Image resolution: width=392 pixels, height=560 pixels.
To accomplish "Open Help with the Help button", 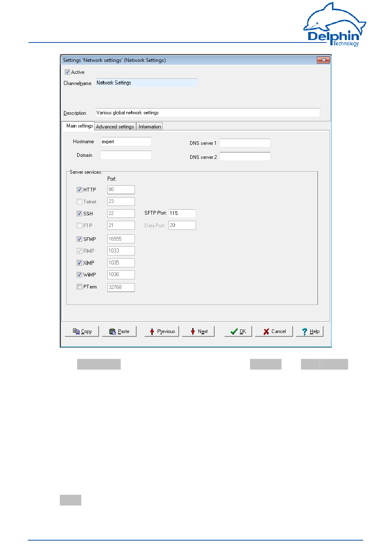I will pos(309,331).
